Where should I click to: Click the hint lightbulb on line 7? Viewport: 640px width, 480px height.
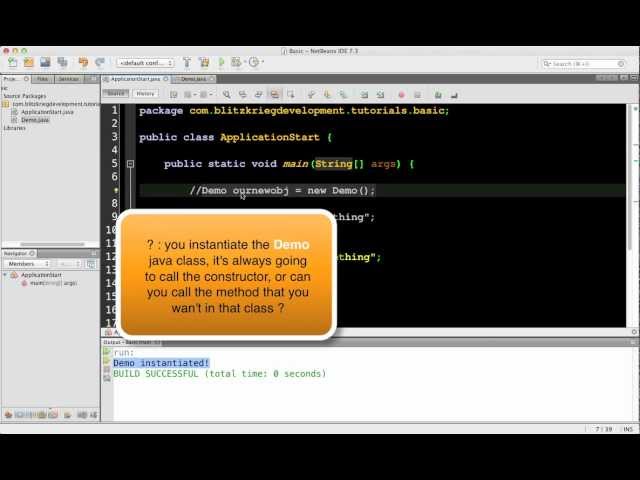coord(116,190)
